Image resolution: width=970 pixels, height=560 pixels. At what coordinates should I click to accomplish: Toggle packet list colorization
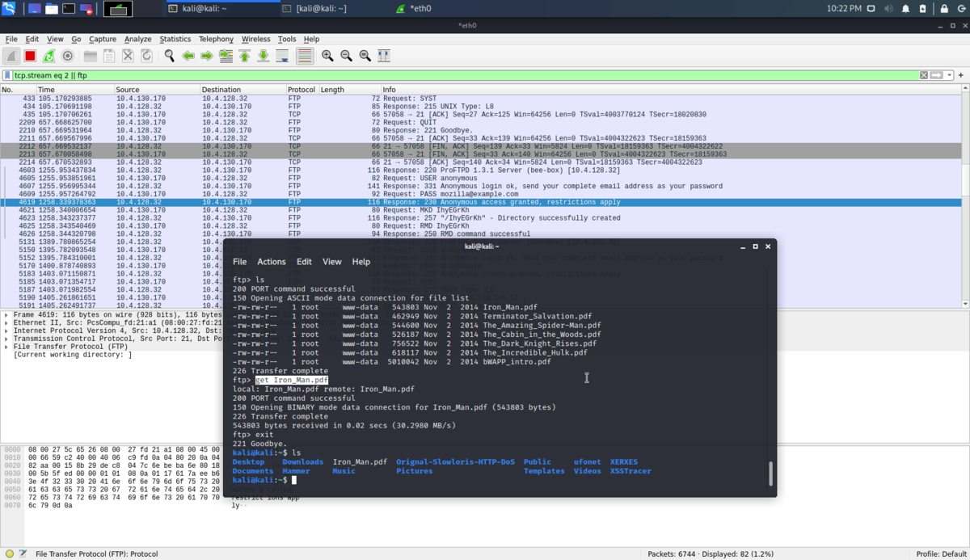(303, 55)
